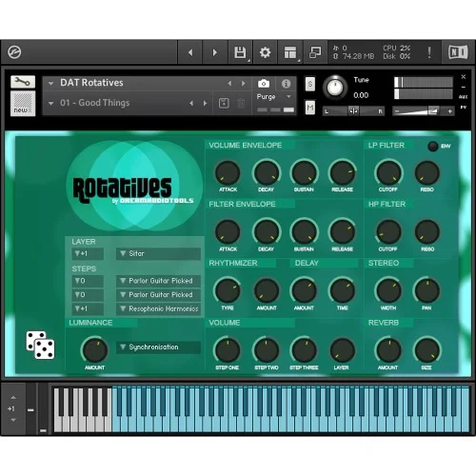Viewport: 476px width, 476px height.
Task: Click Volume Step Two knob
Action: tap(267, 350)
